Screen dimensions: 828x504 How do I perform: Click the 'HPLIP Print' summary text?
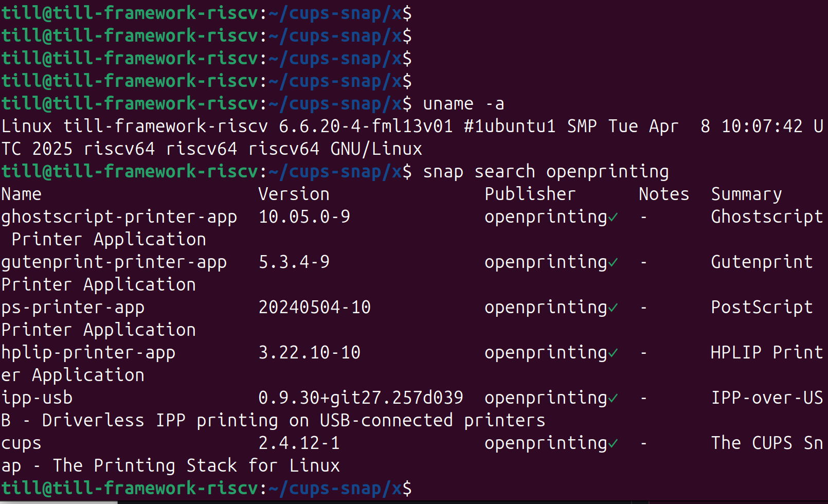pyautogui.click(x=767, y=353)
